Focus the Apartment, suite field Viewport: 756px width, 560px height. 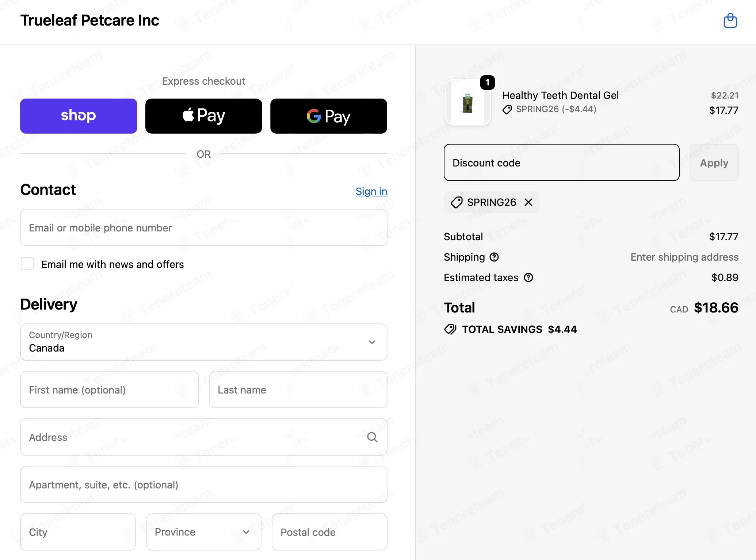coord(204,484)
